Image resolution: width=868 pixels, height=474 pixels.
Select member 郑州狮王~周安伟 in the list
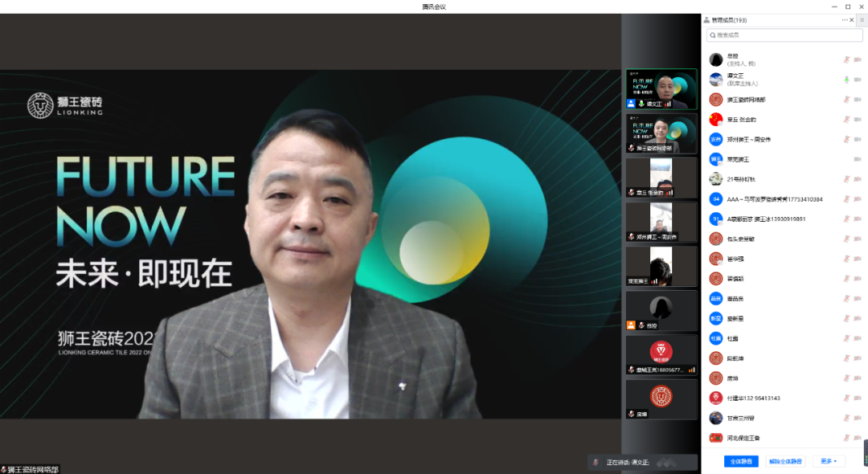tap(748, 139)
